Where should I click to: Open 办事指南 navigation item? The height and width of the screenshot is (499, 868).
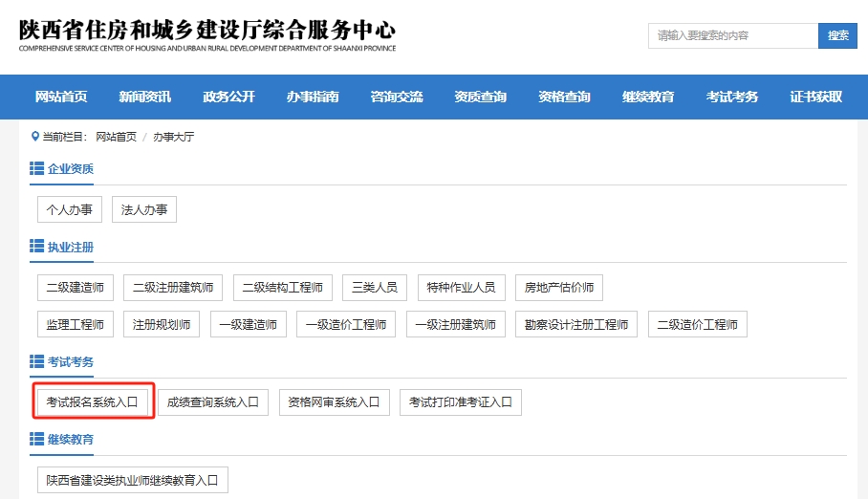tap(313, 97)
